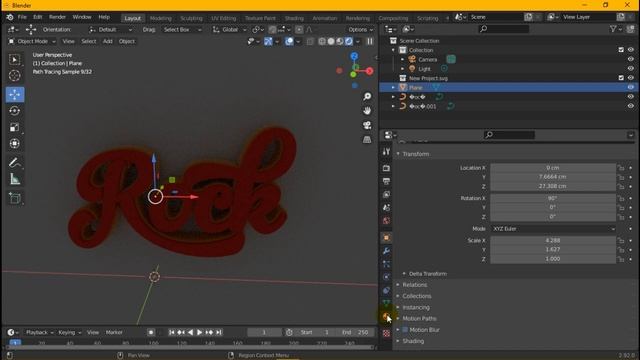Activate the Cursor tool

point(15,76)
